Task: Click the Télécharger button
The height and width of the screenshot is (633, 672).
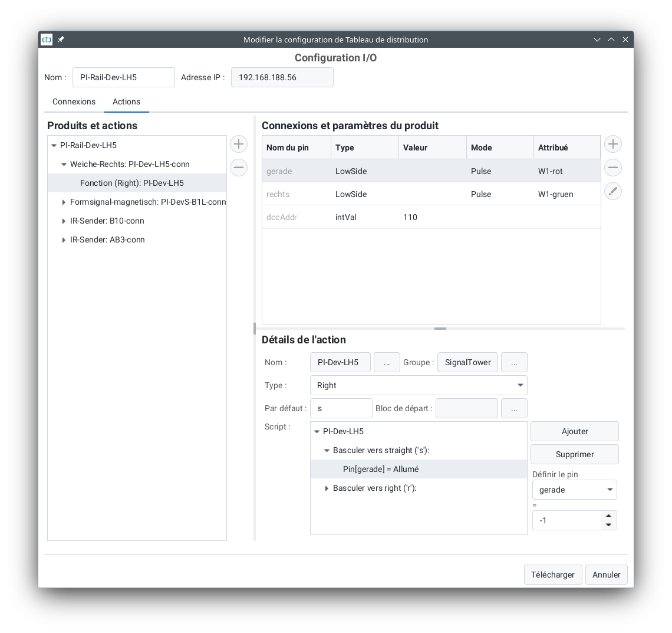Action: tap(552, 575)
